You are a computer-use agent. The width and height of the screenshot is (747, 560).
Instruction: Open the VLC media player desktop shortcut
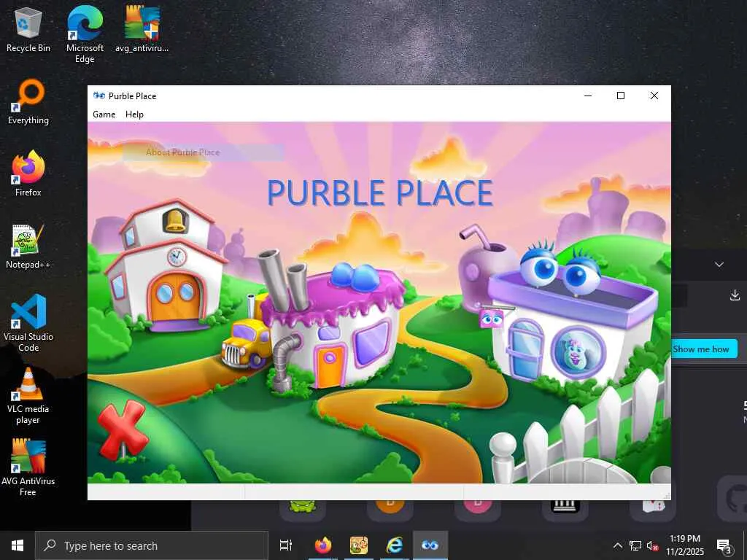pos(28,396)
